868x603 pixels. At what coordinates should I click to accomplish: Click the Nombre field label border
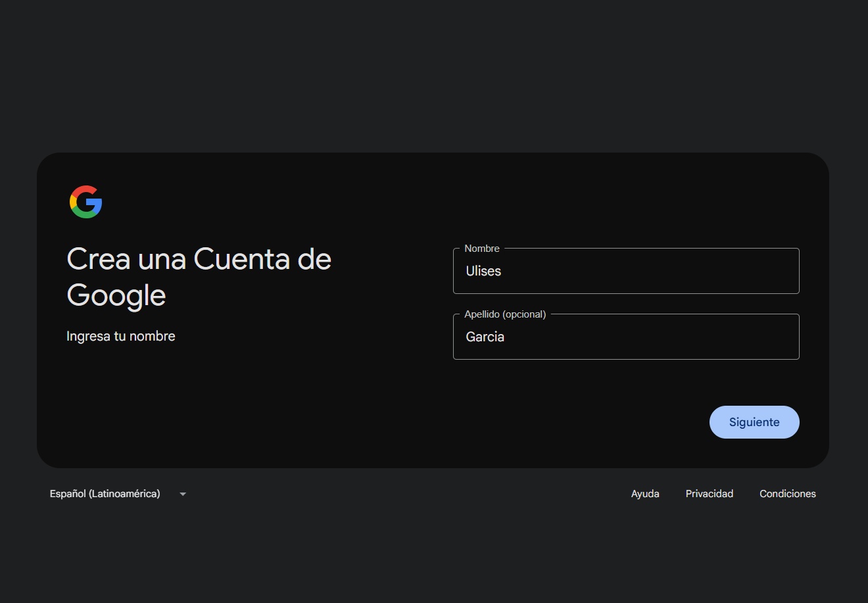click(x=481, y=249)
